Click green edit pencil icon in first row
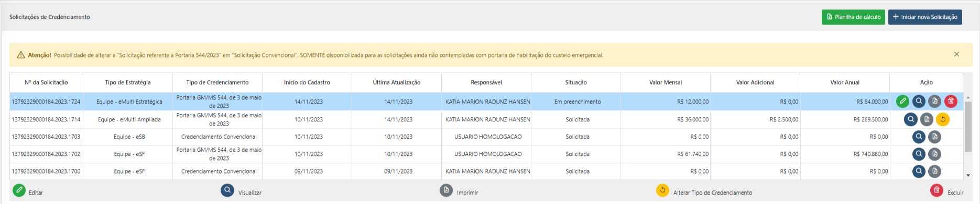 coord(902,101)
